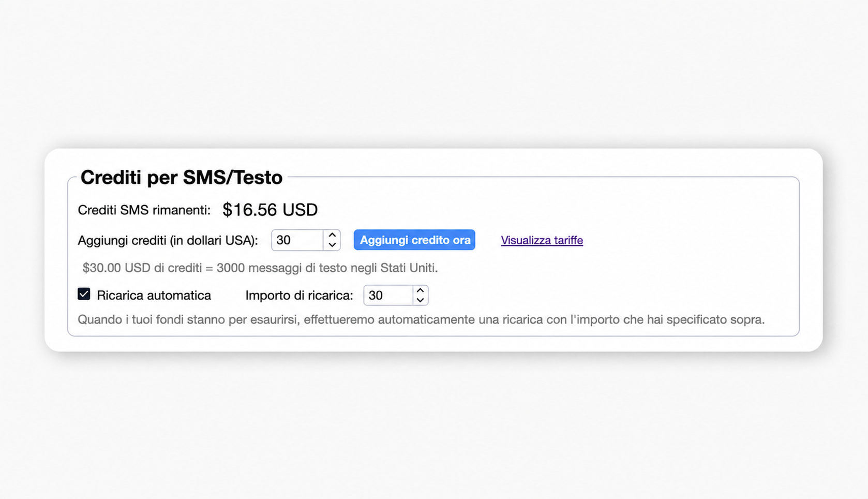Image resolution: width=868 pixels, height=499 pixels.
Task: Click the Crediti per SMS/Testo heading
Action: (181, 178)
